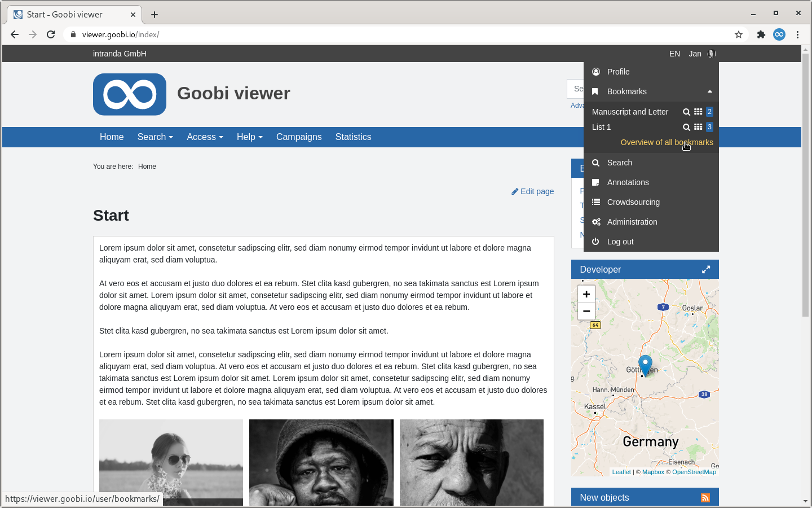812x508 pixels.
Task: Click the RSS feed icon in New objects
Action: (705, 498)
